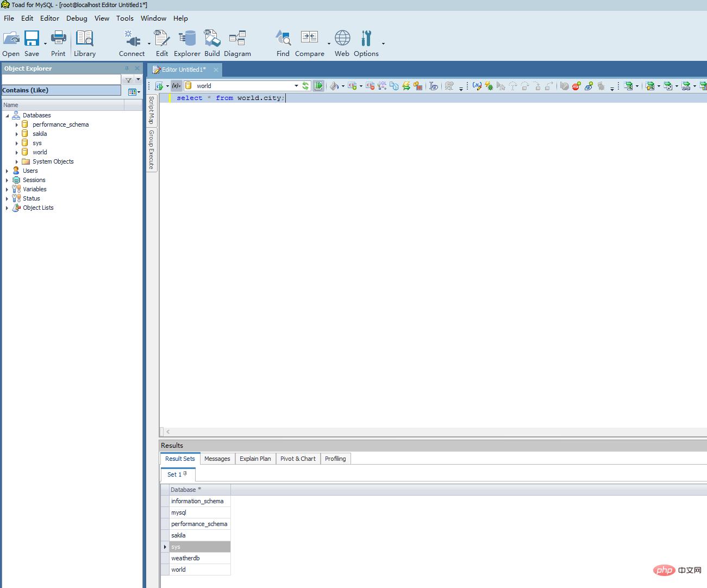Open the Debug menu
The width and height of the screenshot is (707, 588).
[77, 18]
